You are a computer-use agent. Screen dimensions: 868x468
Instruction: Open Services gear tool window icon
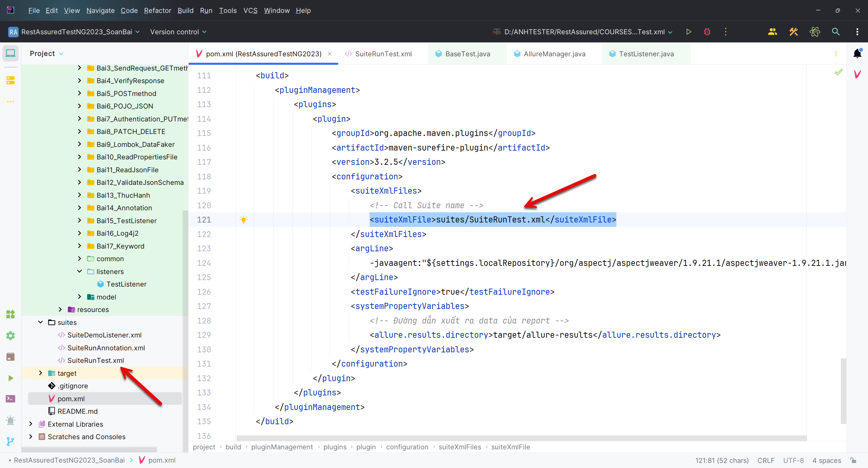[11, 336]
